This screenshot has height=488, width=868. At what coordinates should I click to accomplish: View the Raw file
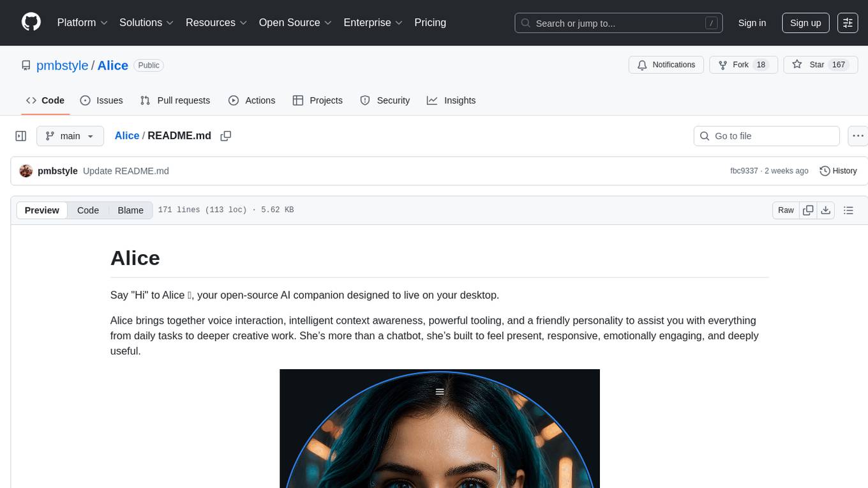(x=786, y=210)
